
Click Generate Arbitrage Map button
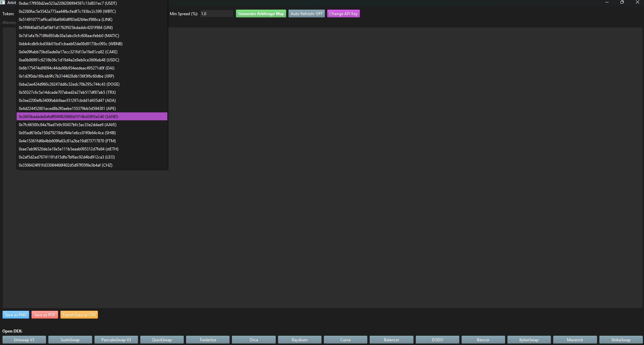point(261,14)
